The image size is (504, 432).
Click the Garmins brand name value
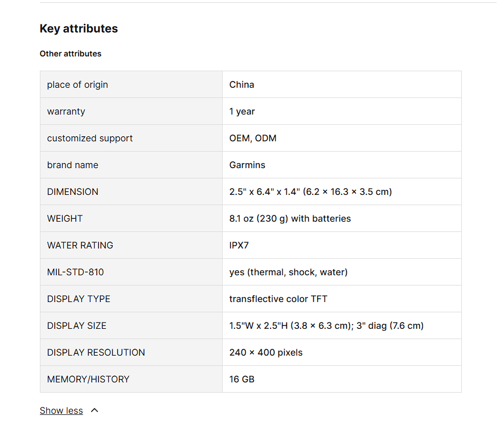247,165
